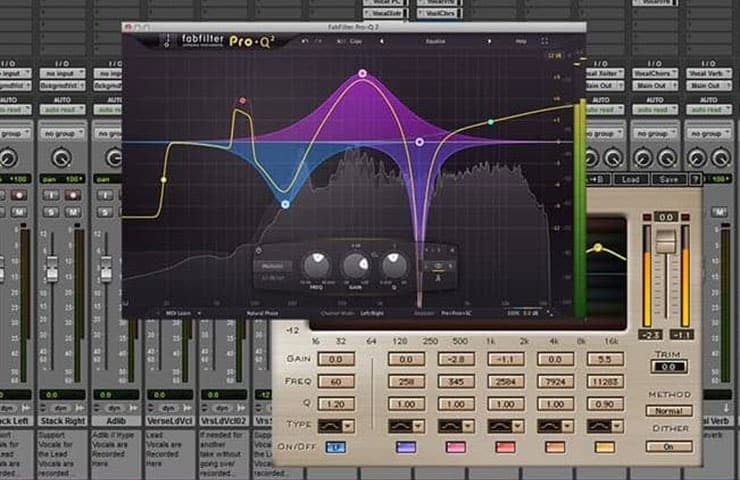Click the Trim value field
Screen dimensions: 740x480
click(669, 367)
